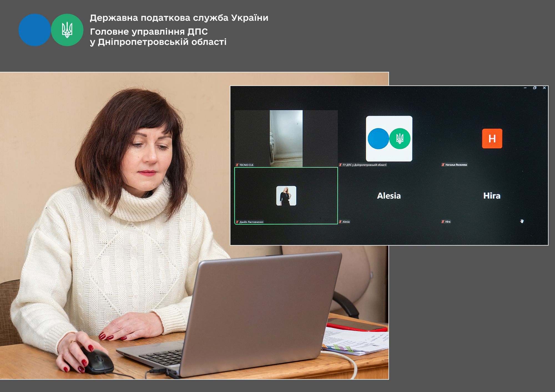Select the TECNO CL6 video feed
Viewport: 555px width, 392px height.
point(286,138)
